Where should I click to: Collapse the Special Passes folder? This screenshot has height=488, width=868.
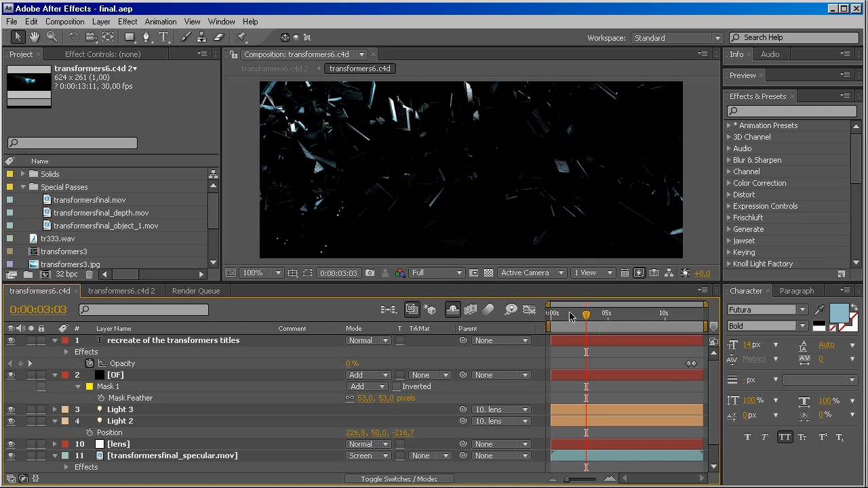[x=23, y=187]
